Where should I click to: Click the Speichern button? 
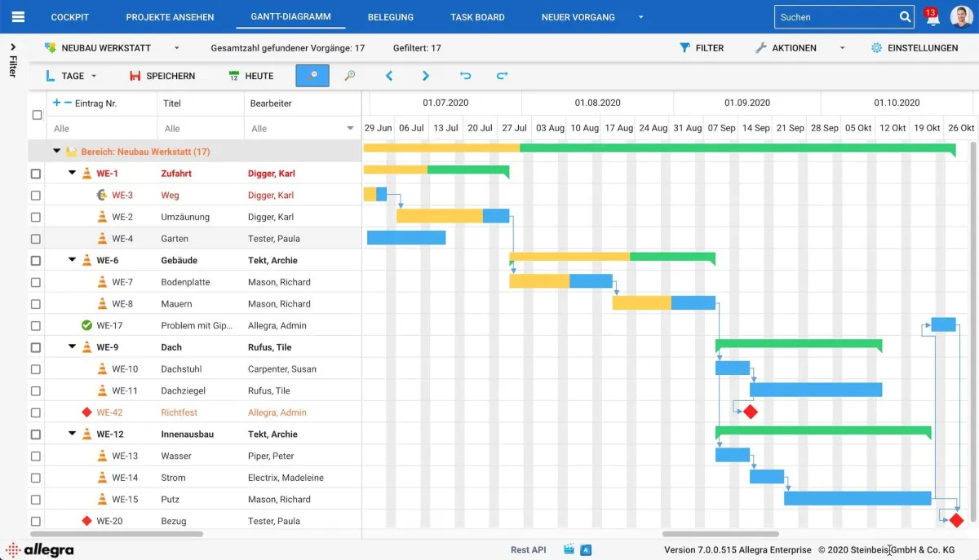(x=162, y=76)
